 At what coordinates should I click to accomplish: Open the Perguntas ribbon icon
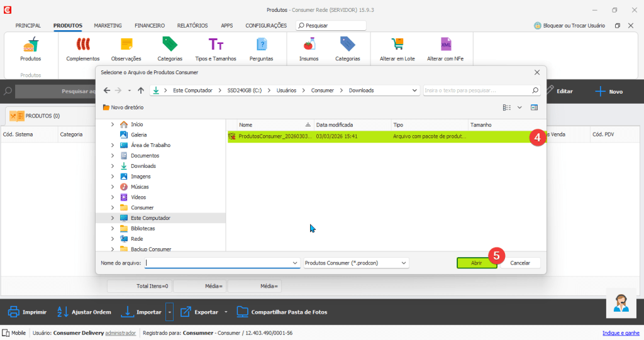[x=261, y=45]
